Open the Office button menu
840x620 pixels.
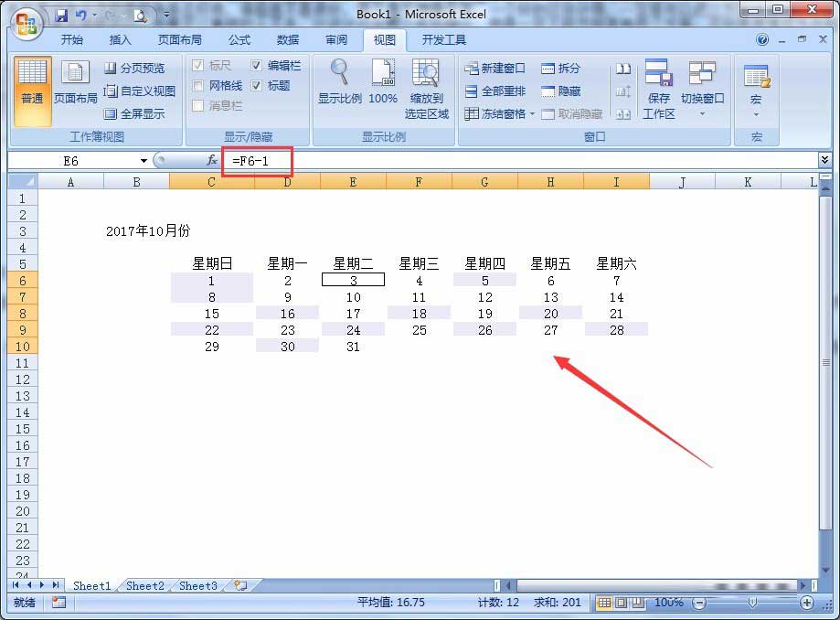click(27, 26)
